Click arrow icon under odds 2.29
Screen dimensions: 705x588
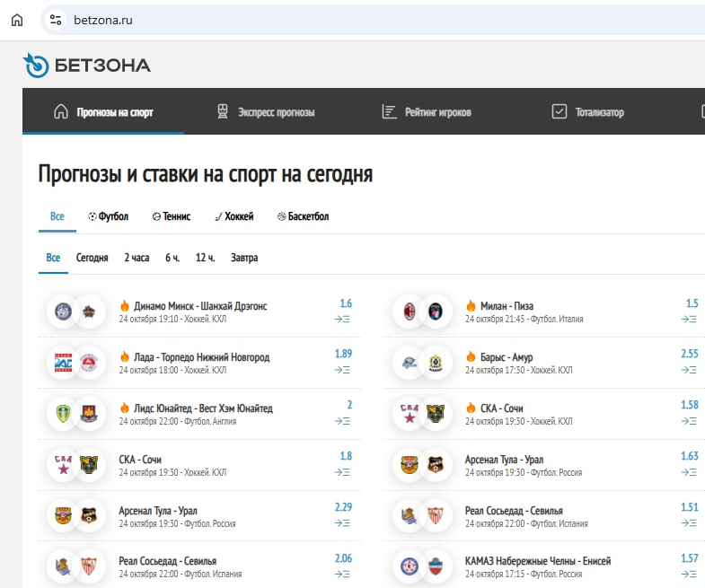tap(342, 523)
